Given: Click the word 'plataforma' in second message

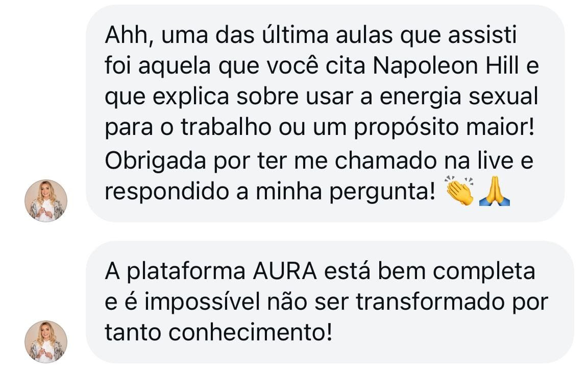Looking at the screenshot, I should tap(186, 272).
